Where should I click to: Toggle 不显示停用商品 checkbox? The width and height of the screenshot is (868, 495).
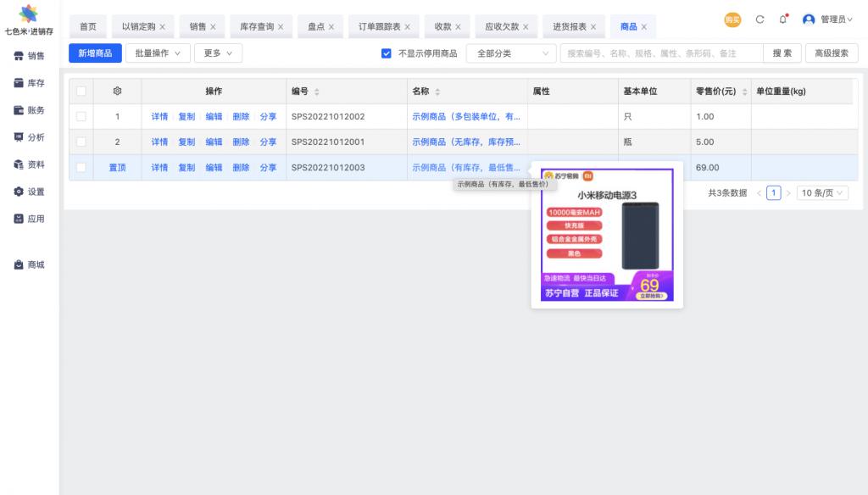pos(387,53)
